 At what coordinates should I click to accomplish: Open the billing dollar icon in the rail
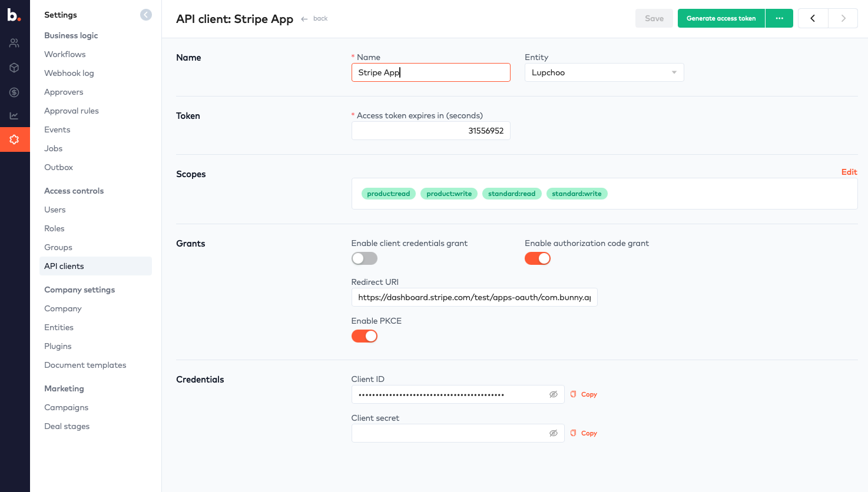tap(14, 92)
